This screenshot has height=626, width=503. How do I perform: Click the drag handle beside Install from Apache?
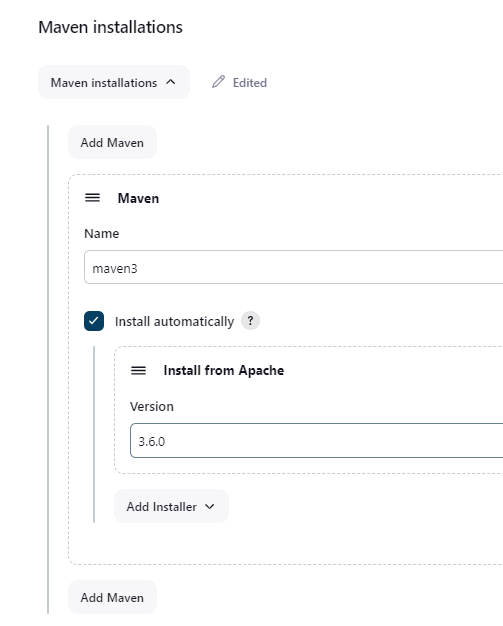pyautogui.click(x=139, y=370)
